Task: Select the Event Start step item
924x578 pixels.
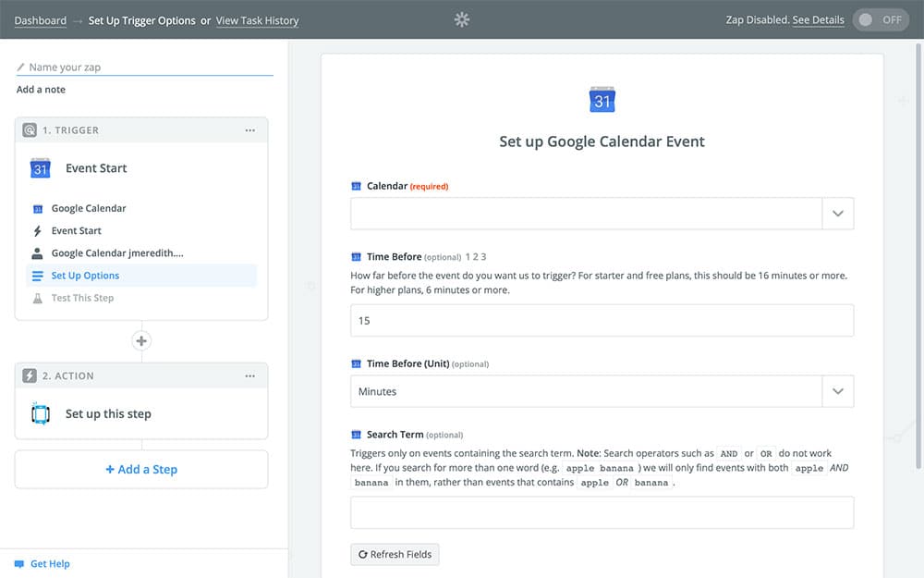Action: 77,231
